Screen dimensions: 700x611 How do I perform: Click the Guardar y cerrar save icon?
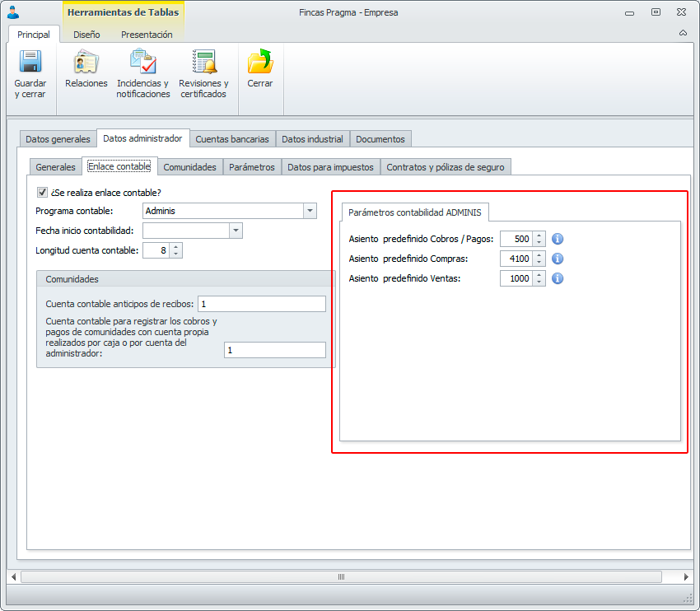(x=30, y=61)
